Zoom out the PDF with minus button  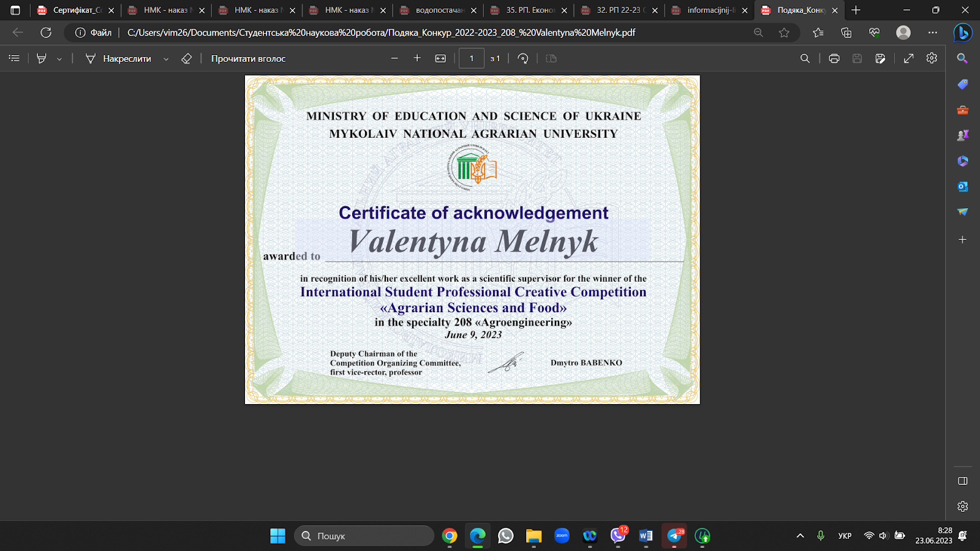(x=394, y=58)
